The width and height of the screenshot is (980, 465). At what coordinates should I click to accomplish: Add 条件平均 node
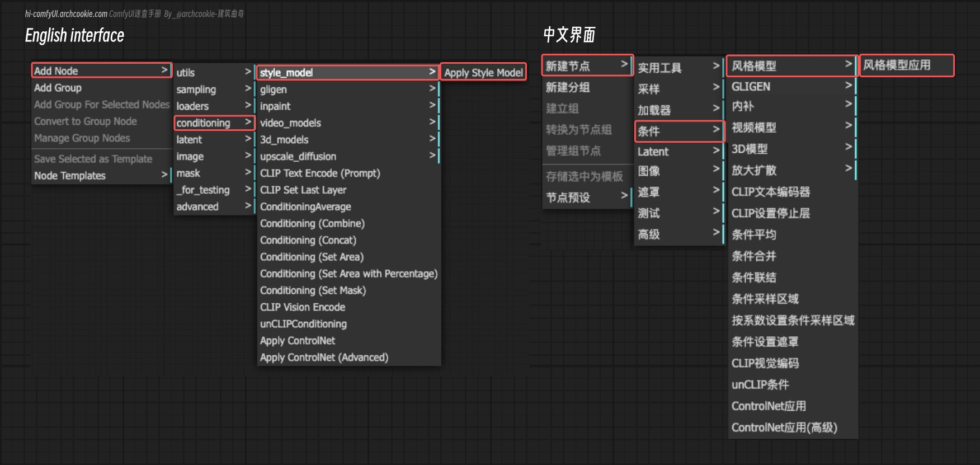[791, 234]
